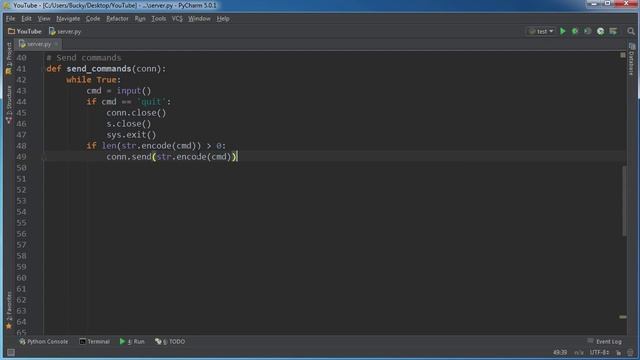The width and height of the screenshot is (640, 360).
Task: Open the Help menu
Action: tap(223, 18)
